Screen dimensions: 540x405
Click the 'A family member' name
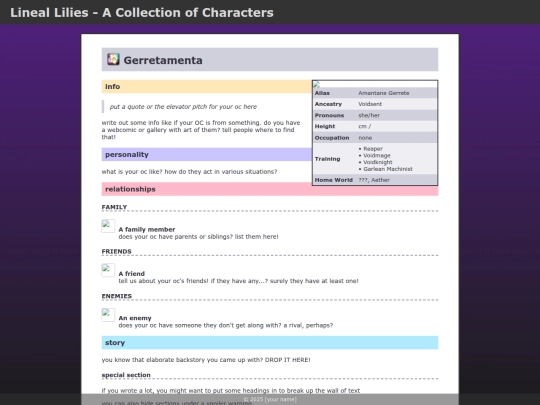pyautogui.click(x=147, y=229)
